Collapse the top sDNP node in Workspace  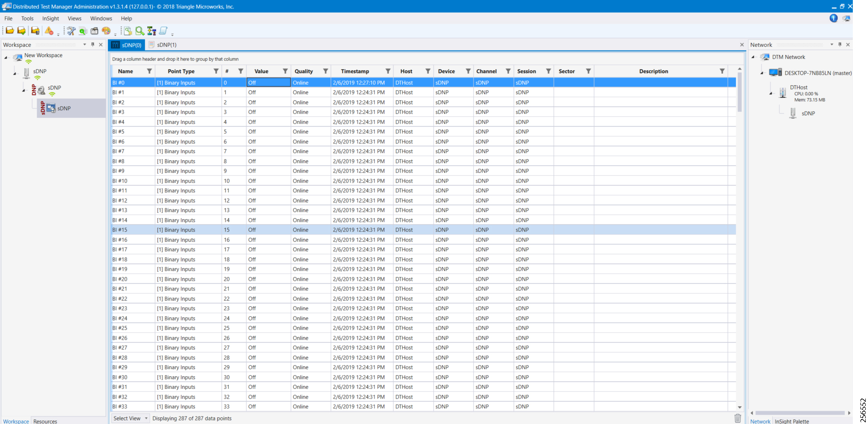point(15,74)
